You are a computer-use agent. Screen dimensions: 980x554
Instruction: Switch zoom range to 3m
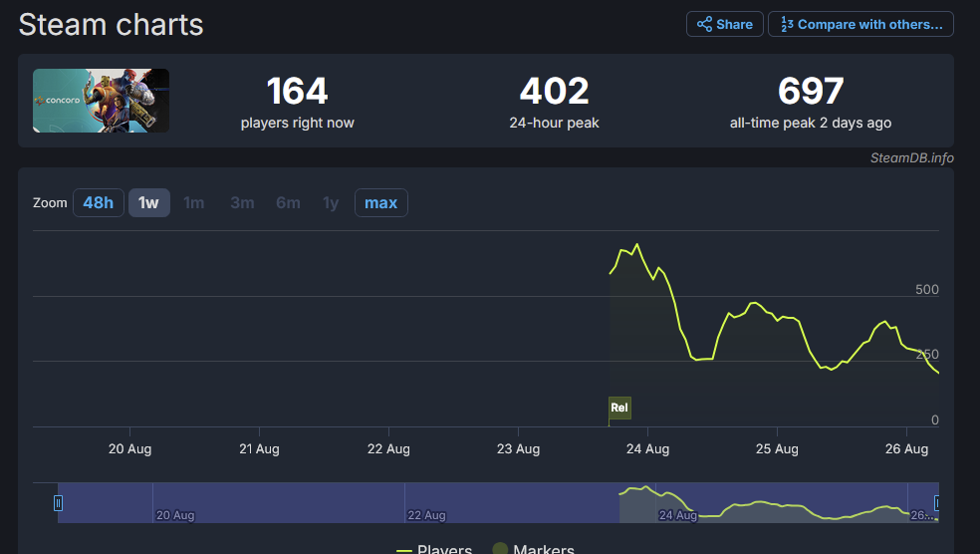pyautogui.click(x=242, y=203)
